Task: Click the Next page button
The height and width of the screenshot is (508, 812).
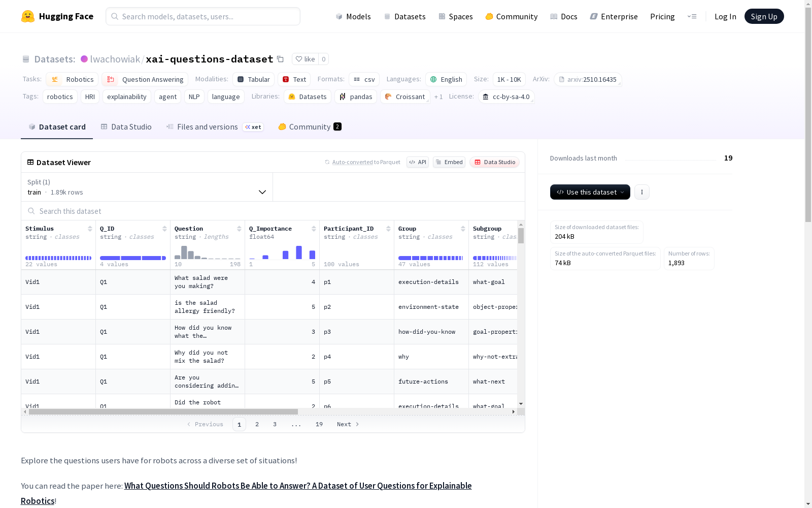Action: click(348, 424)
